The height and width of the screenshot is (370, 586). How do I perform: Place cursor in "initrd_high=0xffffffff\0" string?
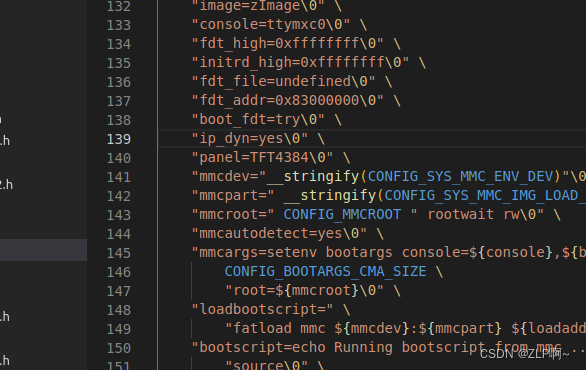(300, 62)
